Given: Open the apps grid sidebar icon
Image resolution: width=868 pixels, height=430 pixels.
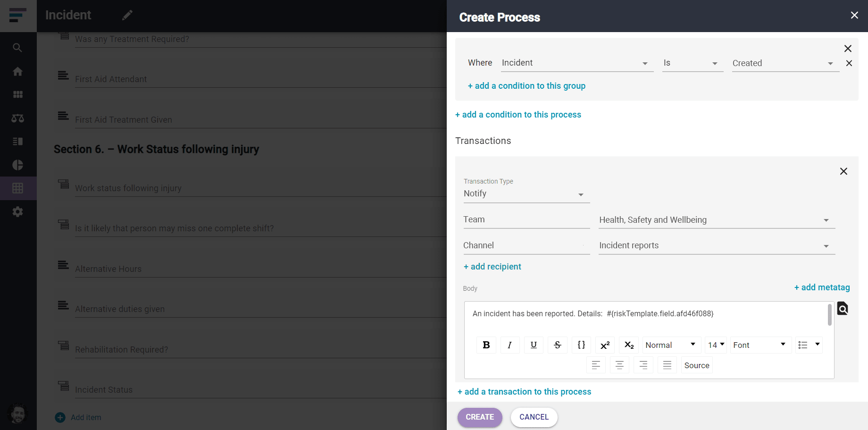Looking at the screenshot, I should tap(17, 94).
